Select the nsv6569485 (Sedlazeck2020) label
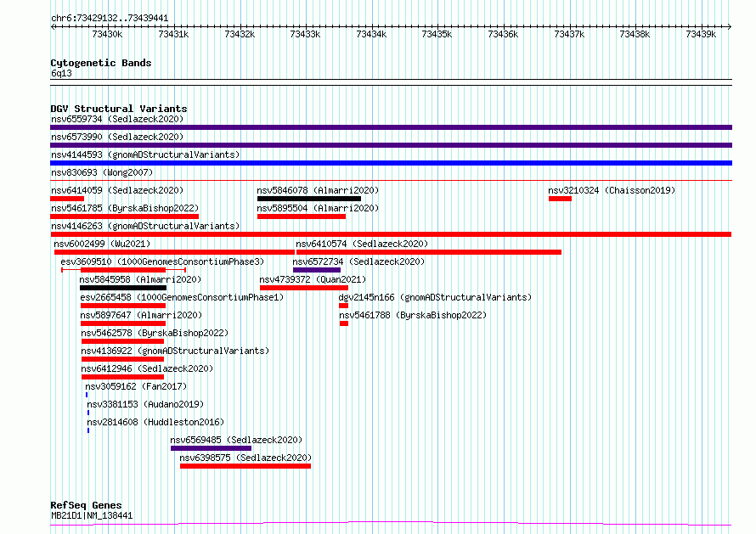The image size is (756, 534). point(236,440)
